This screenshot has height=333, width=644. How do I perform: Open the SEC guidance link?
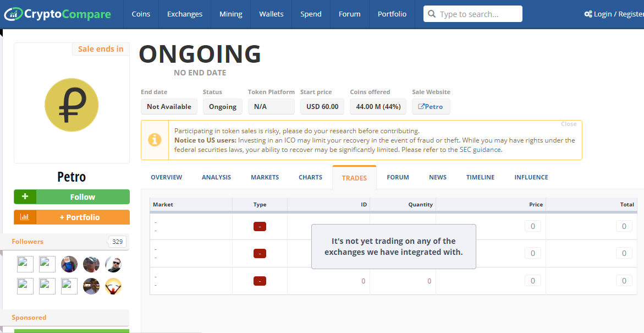pyautogui.click(x=480, y=150)
